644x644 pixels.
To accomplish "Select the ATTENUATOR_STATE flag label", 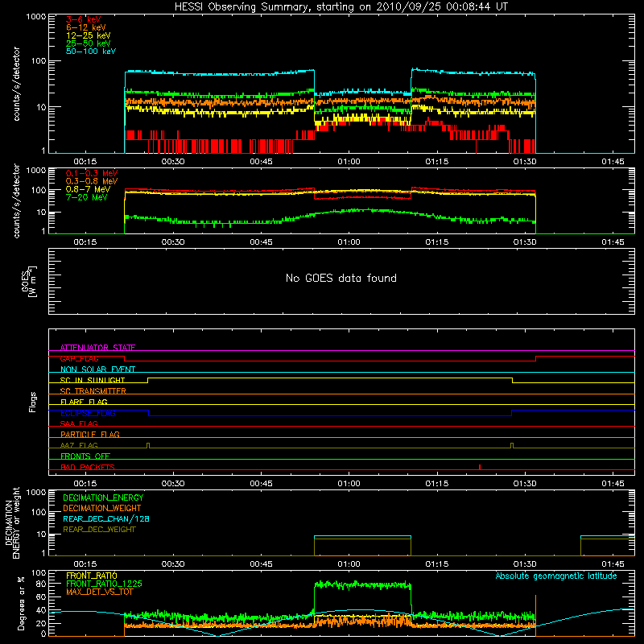I will tap(97, 348).
